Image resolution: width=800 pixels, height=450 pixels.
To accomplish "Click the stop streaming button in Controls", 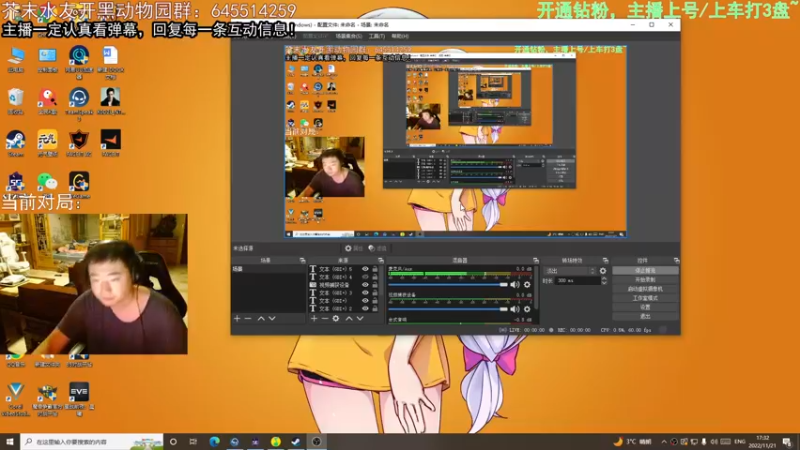I will (645, 270).
